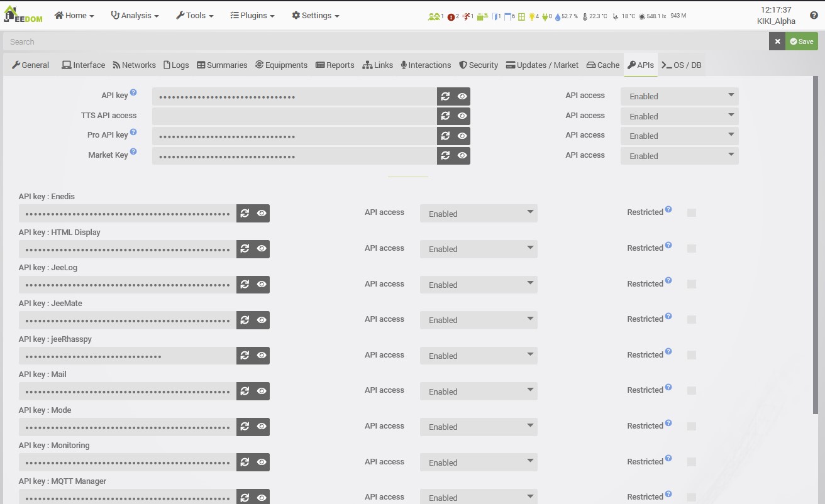Tick the Restricted checkbox for HTML Display
The height and width of the screenshot is (504, 825).
pos(692,249)
